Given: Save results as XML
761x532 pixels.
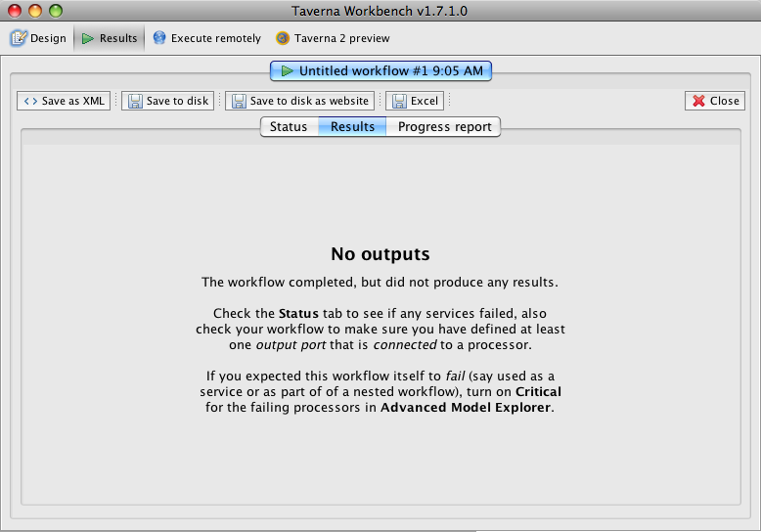Looking at the screenshot, I should point(64,101).
